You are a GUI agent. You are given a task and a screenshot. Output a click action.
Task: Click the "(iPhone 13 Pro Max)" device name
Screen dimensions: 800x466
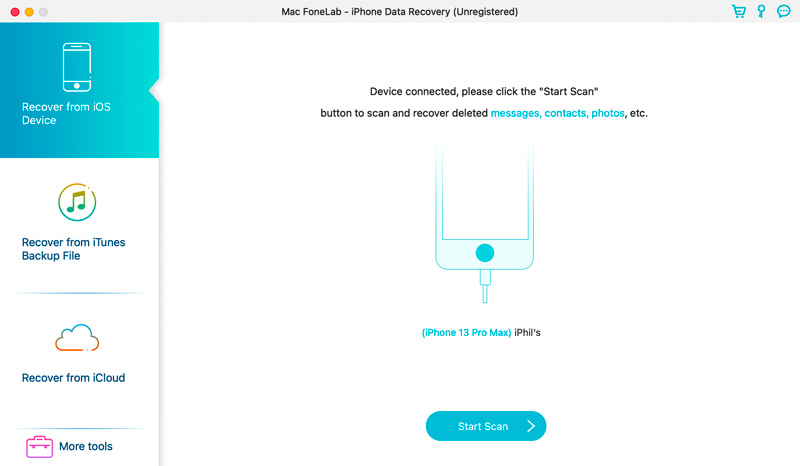(466, 332)
